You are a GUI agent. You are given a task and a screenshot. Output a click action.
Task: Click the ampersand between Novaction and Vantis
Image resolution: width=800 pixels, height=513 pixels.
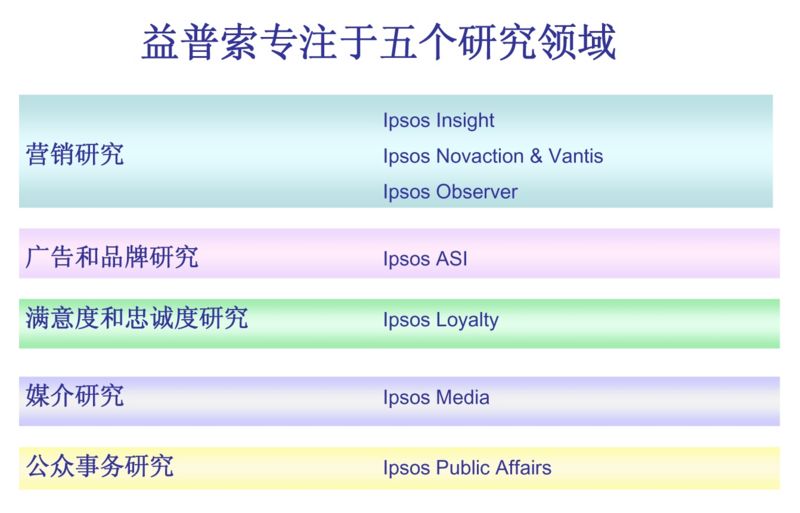pos(535,157)
